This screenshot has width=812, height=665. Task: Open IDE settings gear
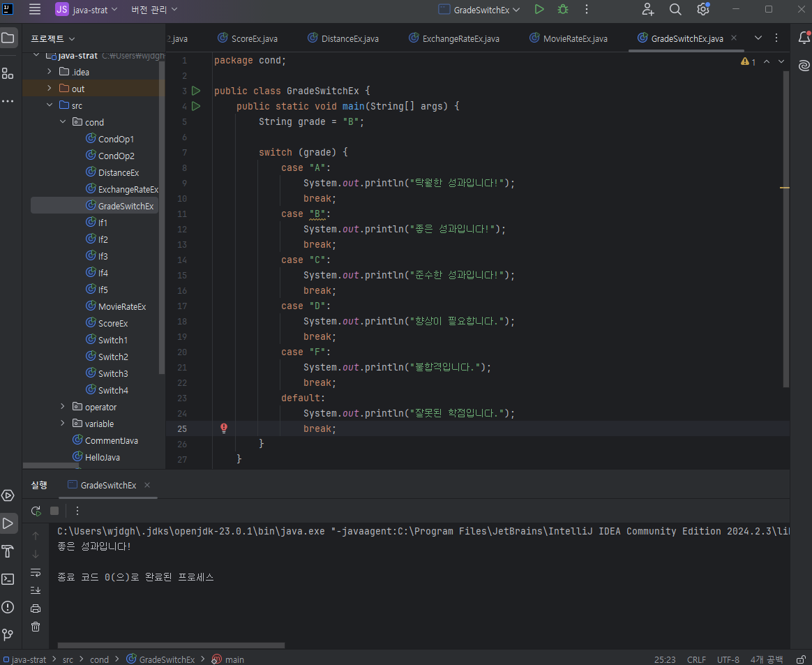(702, 9)
